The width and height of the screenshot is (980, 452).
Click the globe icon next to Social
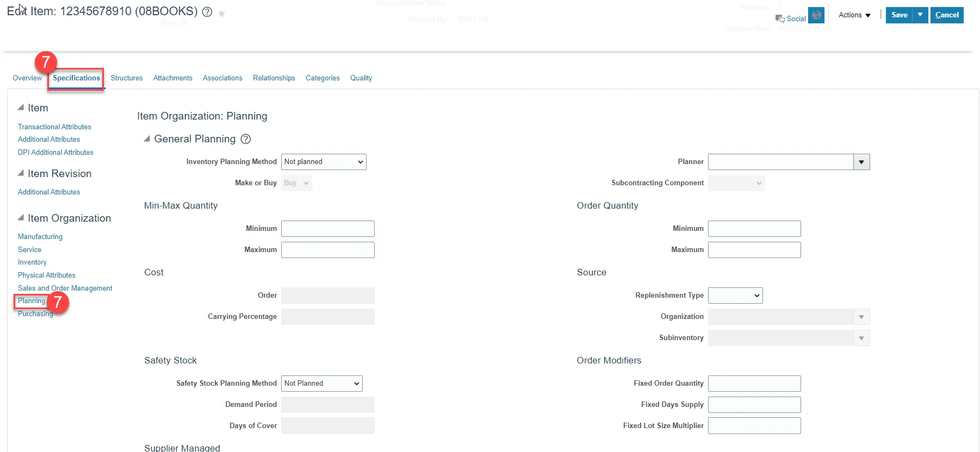click(x=816, y=15)
